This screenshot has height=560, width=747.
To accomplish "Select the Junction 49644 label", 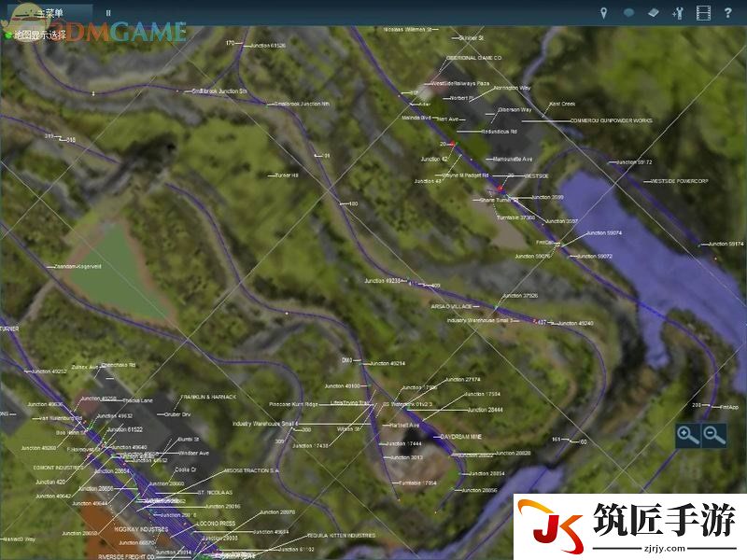I will (90, 503).
